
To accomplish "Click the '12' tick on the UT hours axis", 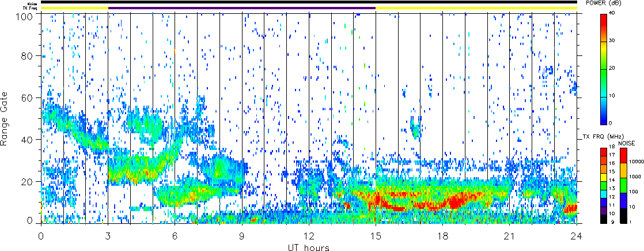I will tap(309, 235).
